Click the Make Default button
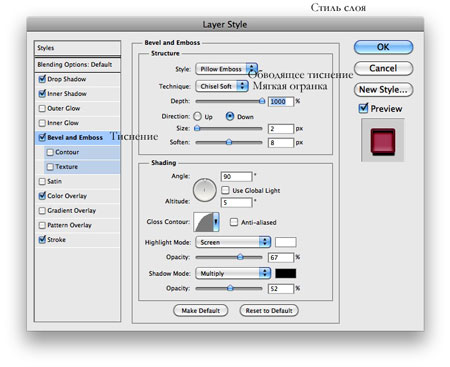 tap(201, 310)
